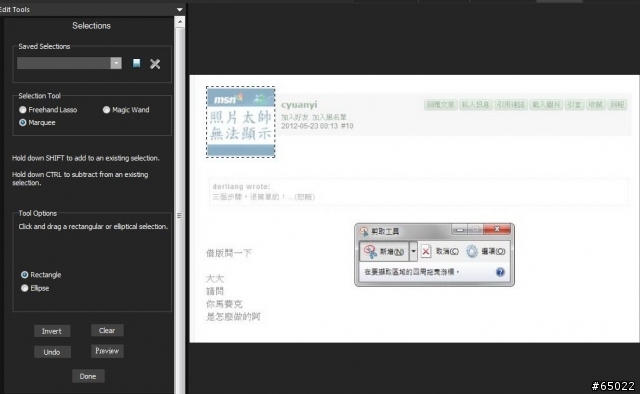Click the 'derliang wrote:' quote text
Image resolution: width=640 pixels, height=394 pixels.
[241, 187]
